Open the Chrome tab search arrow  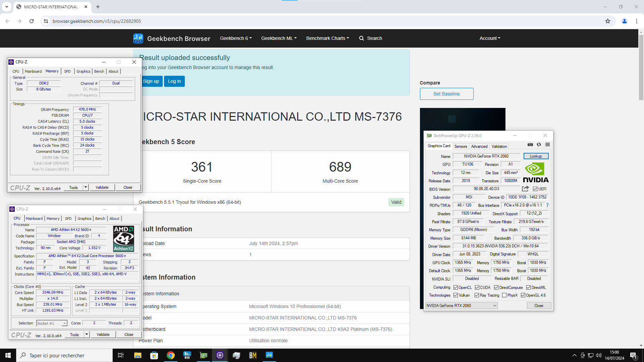[x=7, y=7]
